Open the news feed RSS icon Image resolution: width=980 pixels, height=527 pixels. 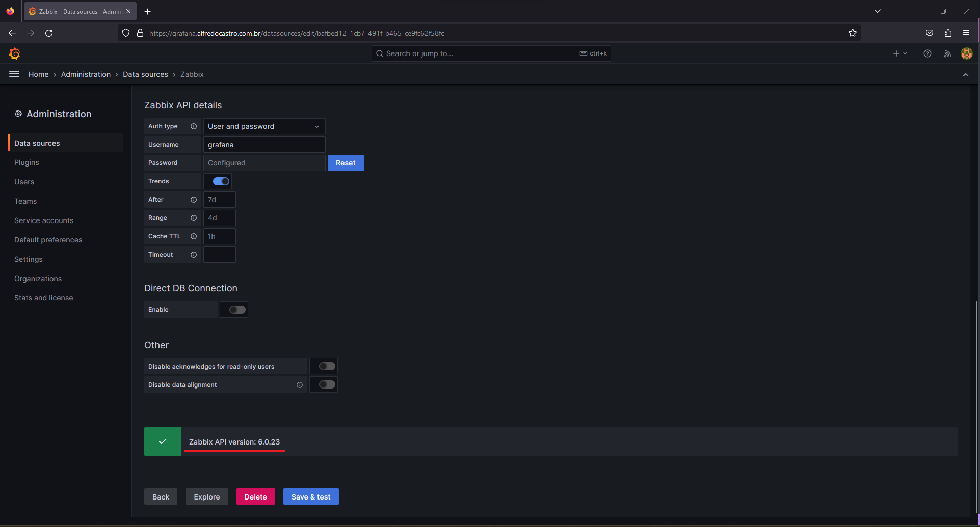947,53
